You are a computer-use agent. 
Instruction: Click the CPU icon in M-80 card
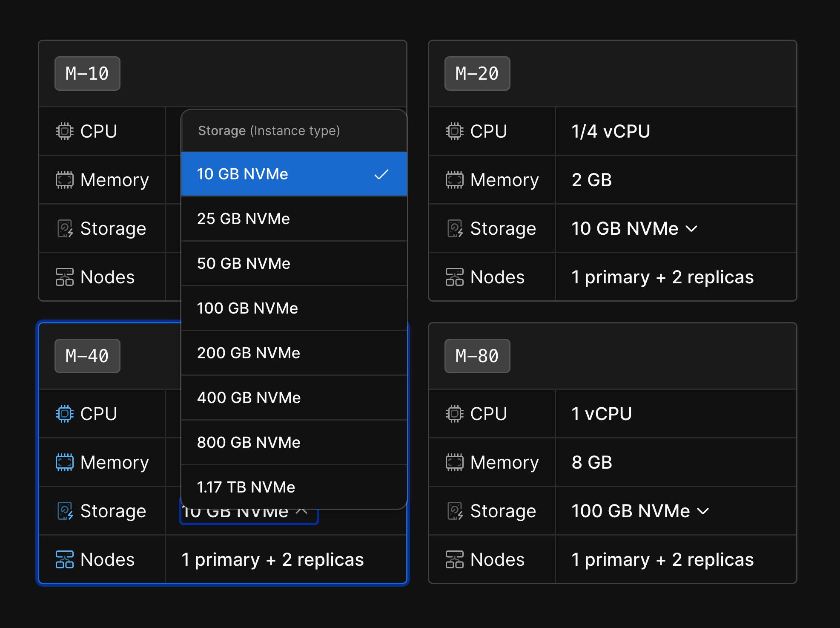point(454,414)
